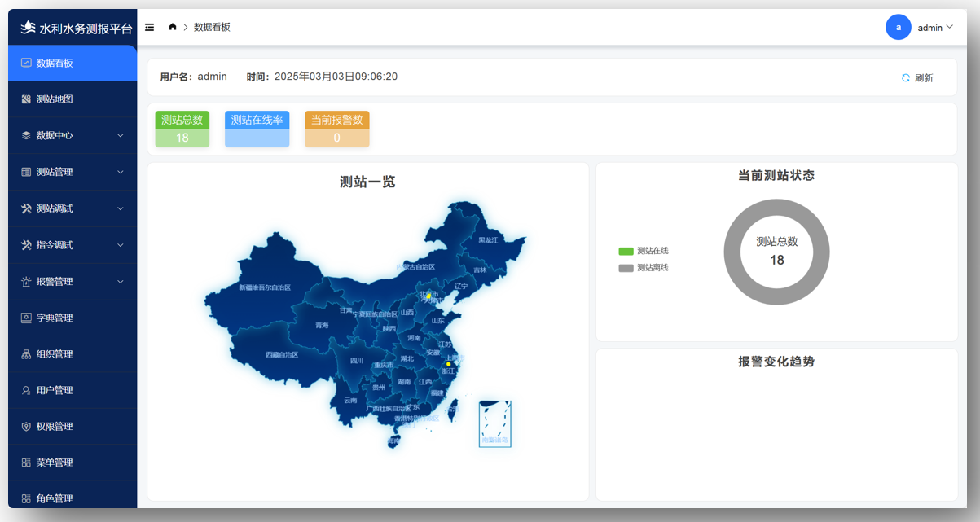Click the 数据看板 breadcrumb text
The height and width of the screenshot is (522, 980).
click(212, 27)
